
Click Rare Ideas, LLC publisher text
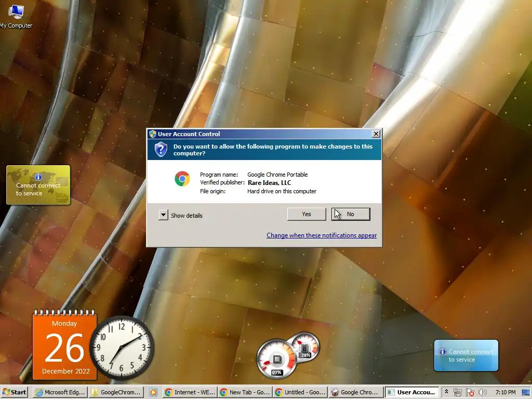(x=270, y=182)
